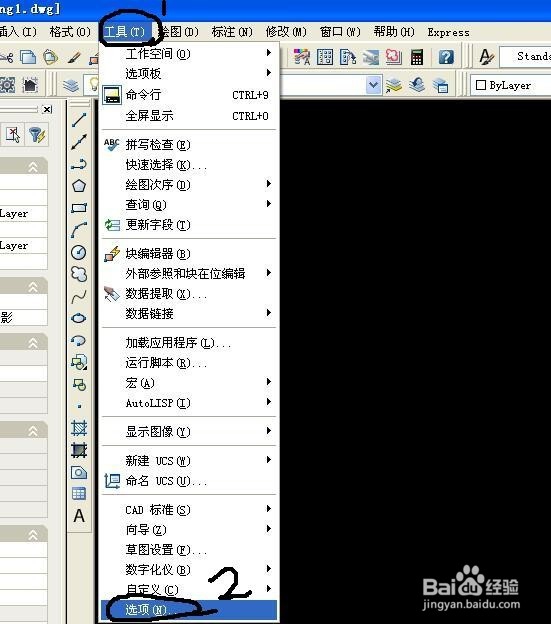Click the Select Objects icon in palette
Image resolution: width=551 pixels, height=624 pixels.
pyautogui.click(x=13, y=135)
